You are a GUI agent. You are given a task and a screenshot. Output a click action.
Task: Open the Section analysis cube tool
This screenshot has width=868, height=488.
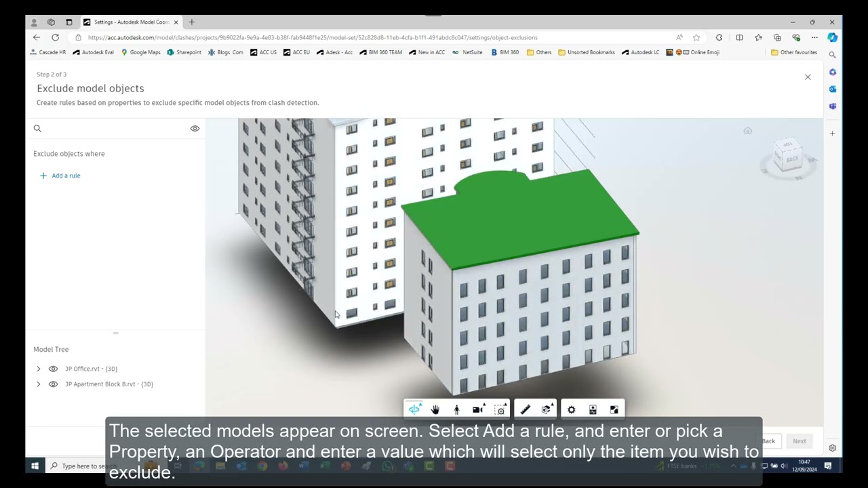tap(547, 409)
